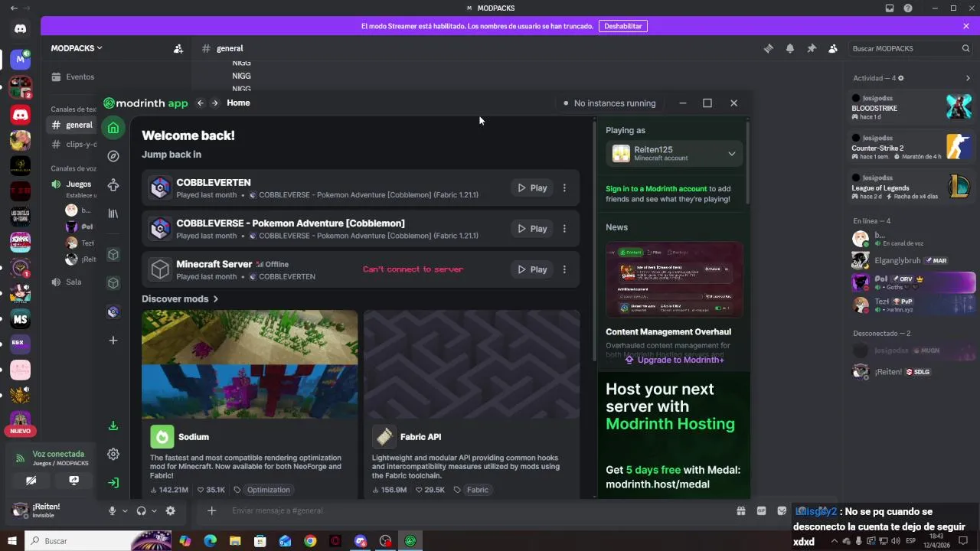The image size is (980, 551).
Task: Open pinned messages in Discord header
Action: [812, 48]
